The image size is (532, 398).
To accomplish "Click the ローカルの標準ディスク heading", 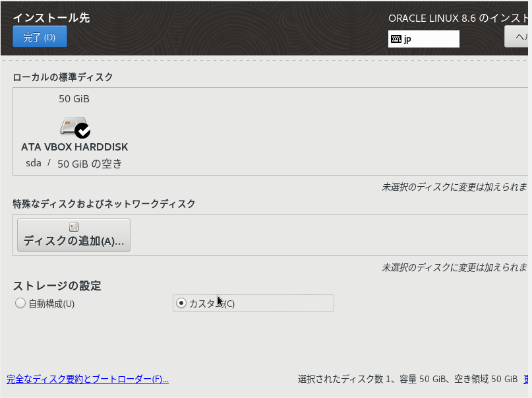I will [63, 77].
